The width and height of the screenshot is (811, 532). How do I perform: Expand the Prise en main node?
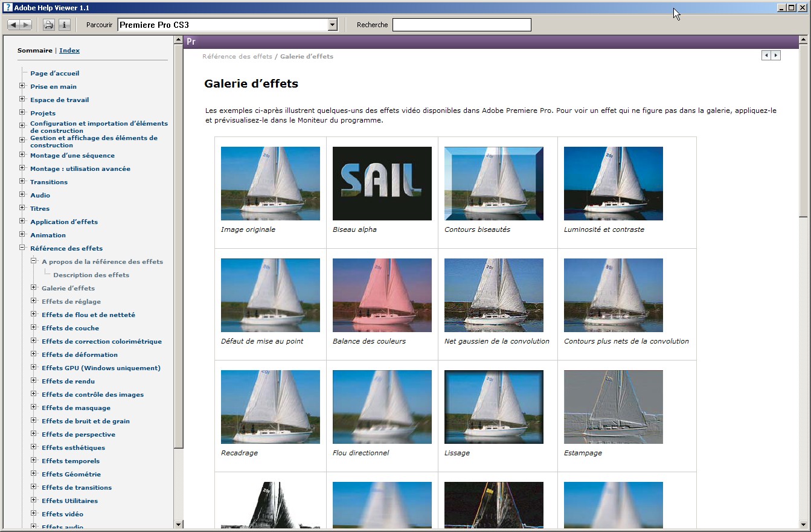(x=22, y=86)
